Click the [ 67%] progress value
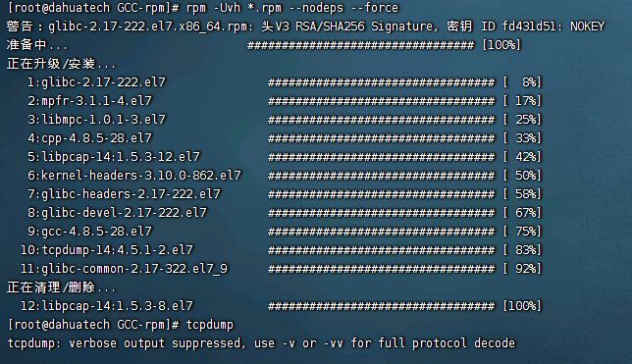 522,213
